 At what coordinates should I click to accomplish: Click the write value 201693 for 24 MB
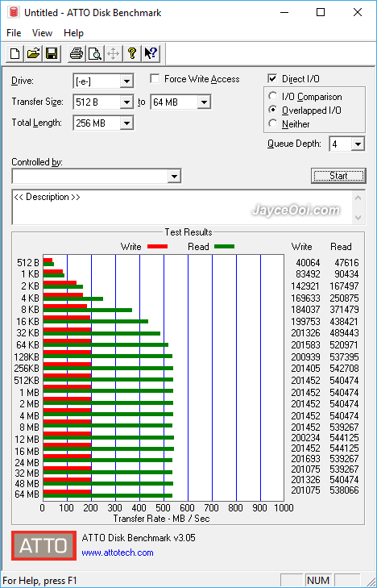click(x=305, y=459)
